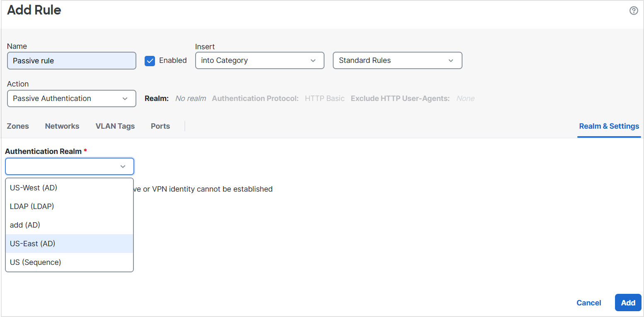Open the help question mark icon
Image resolution: width=644 pixels, height=317 pixels.
[x=633, y=11]
